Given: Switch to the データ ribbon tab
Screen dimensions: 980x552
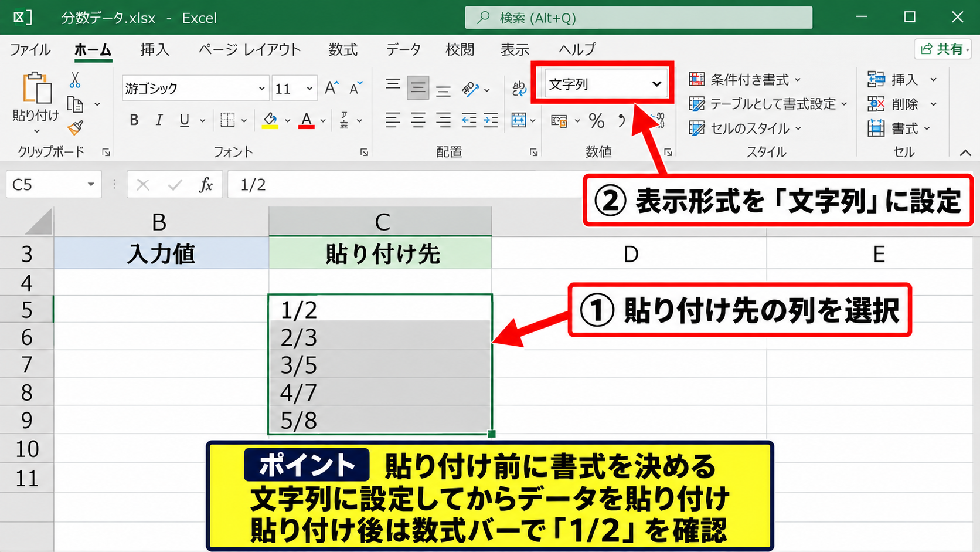Looking at the screenshot, I should 403,49.
